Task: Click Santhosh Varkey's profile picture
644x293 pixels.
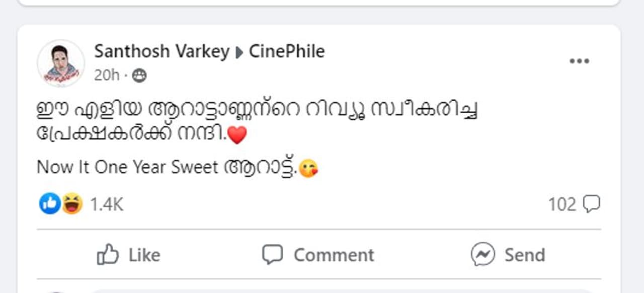Action: pyautogui.click(x=60, y=63)
